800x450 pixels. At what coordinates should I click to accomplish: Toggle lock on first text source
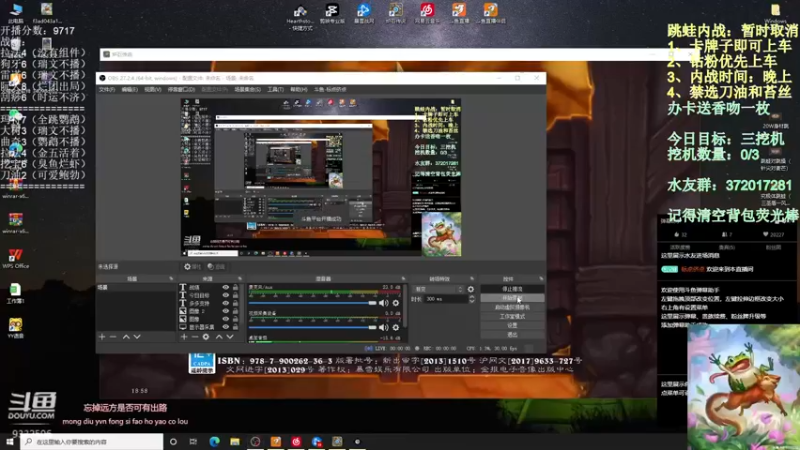tap(235, 287)
